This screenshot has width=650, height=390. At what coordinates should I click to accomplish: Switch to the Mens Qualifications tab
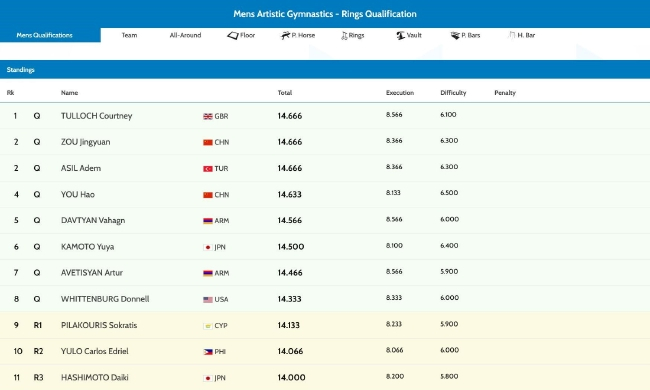pyautogui.click(x=50, y=35)
